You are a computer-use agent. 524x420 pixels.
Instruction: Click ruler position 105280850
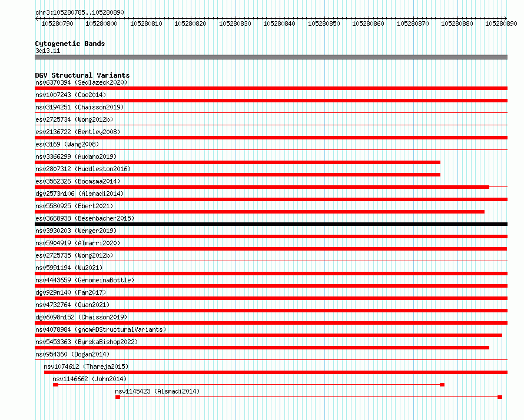click(324, 24)
